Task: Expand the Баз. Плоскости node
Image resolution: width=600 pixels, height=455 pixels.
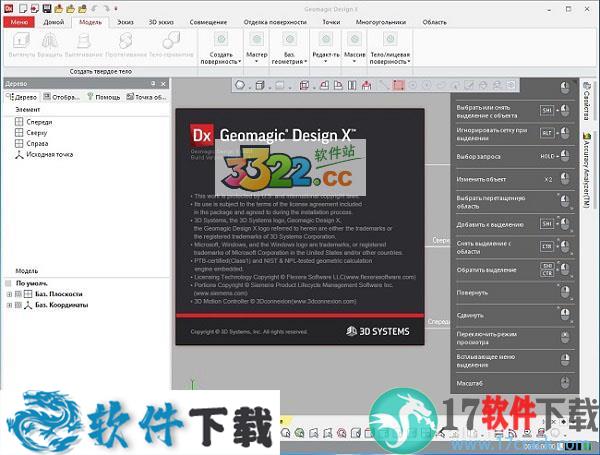Action: click(9, 294)
